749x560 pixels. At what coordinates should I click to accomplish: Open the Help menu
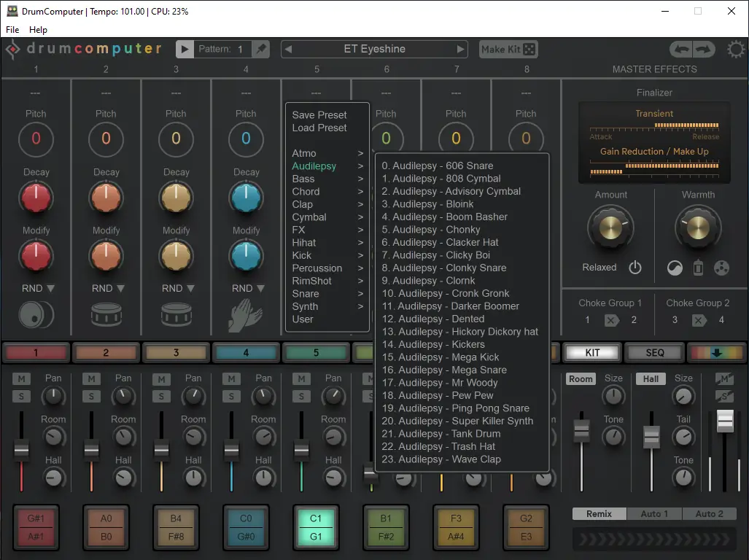click(38, 30)
